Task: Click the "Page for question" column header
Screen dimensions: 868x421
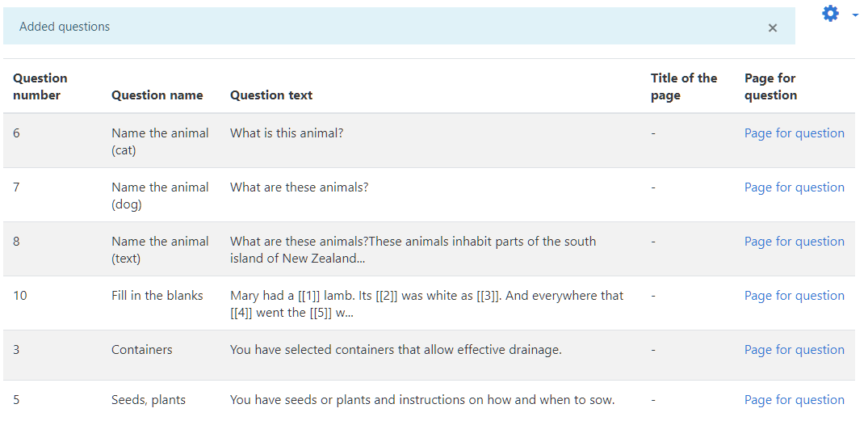Action: (x=770, y=86)
